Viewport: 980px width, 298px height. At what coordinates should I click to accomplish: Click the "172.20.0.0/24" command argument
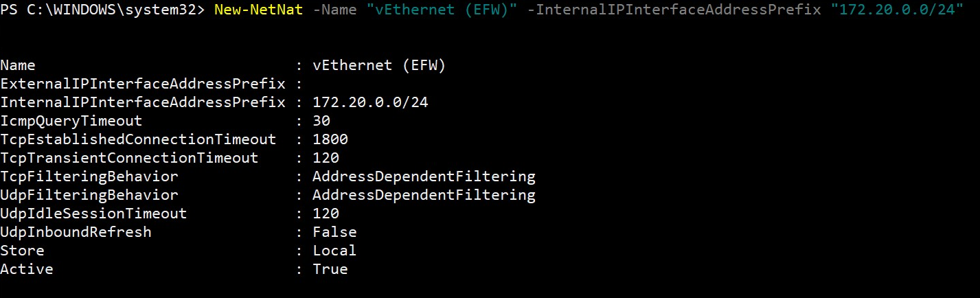[897, 10]
